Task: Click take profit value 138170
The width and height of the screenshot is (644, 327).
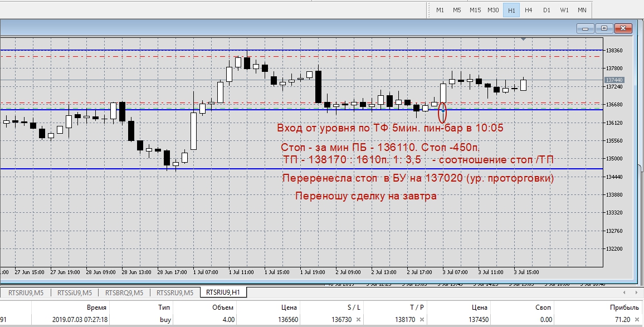Action: point(405,320)
